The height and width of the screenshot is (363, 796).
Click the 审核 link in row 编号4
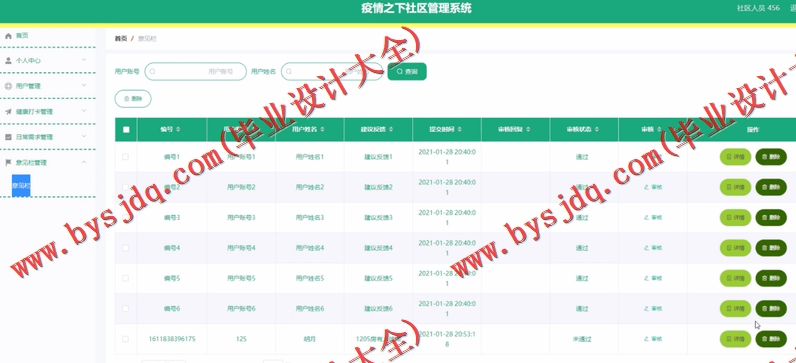[x=653, y=248]
